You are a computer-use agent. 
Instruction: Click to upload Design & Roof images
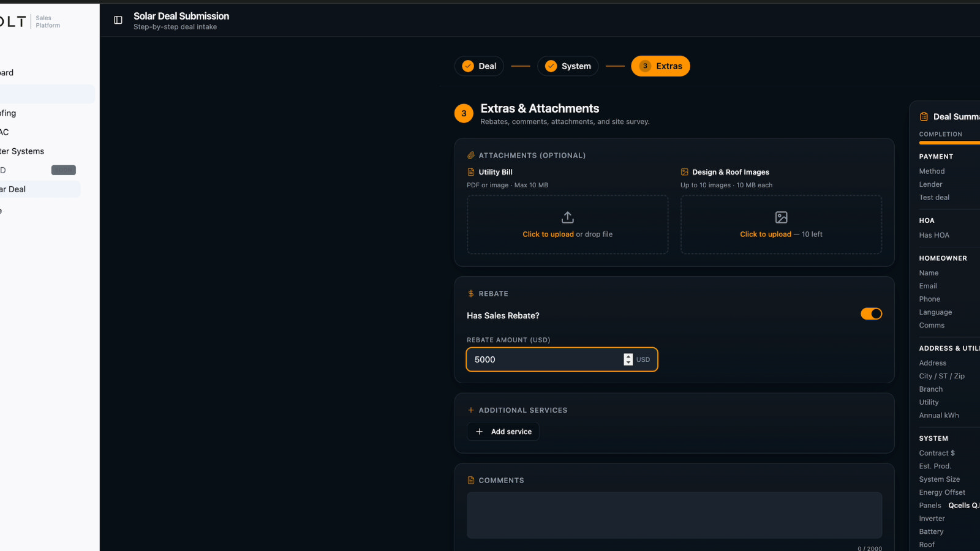pyautogui.click(x=781, y=225)
